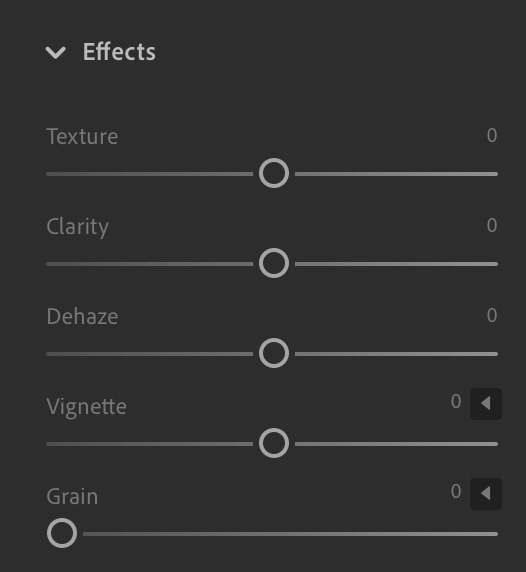Image resolution: width=526 pixels, height=572 pixels.
Task: Click the Vignette slider handle
Action: 274,443
